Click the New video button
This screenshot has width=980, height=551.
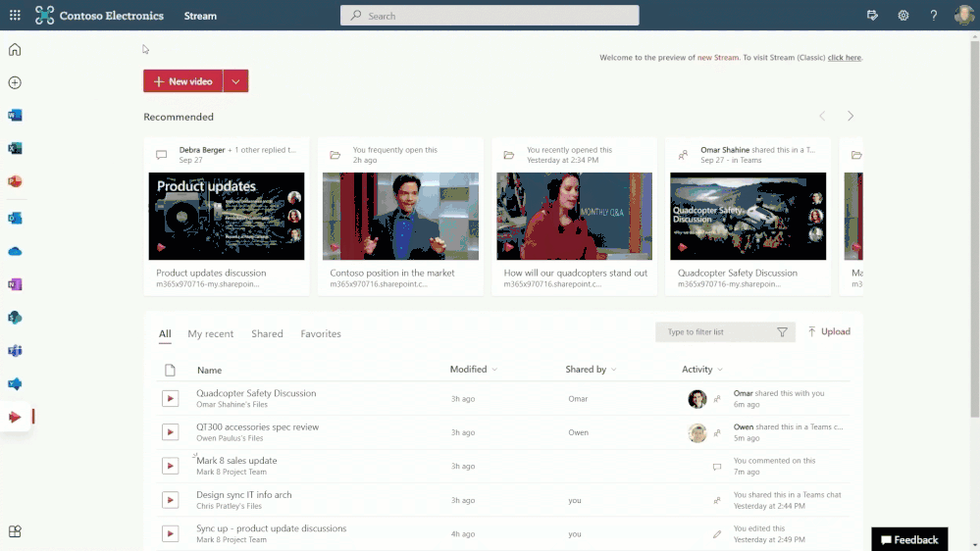click(x=183, y=81)
